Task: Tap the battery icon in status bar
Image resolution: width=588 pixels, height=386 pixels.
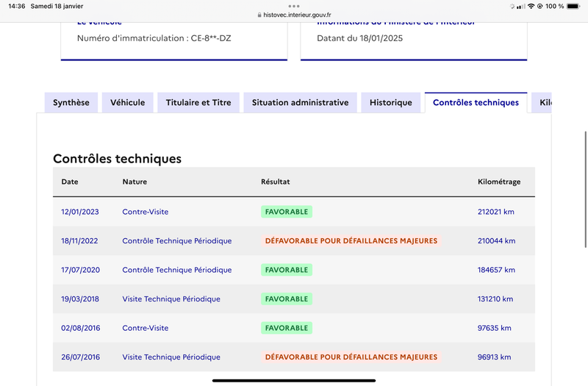Action: click(573, 6)
